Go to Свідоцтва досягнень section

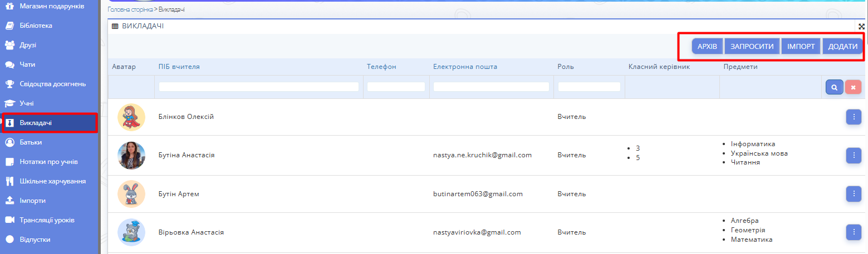click(x=52, y=84)
